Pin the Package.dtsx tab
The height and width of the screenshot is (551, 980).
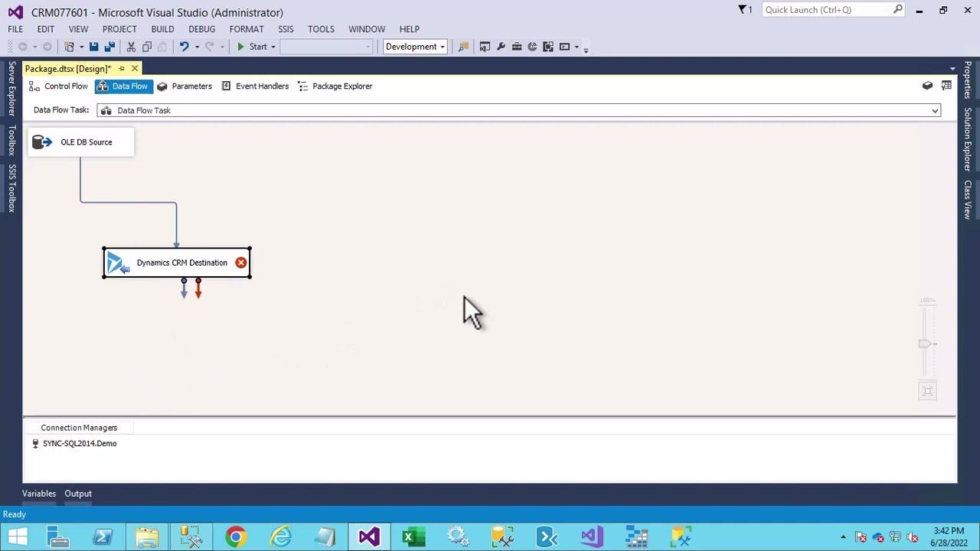[x=121, y=69]
